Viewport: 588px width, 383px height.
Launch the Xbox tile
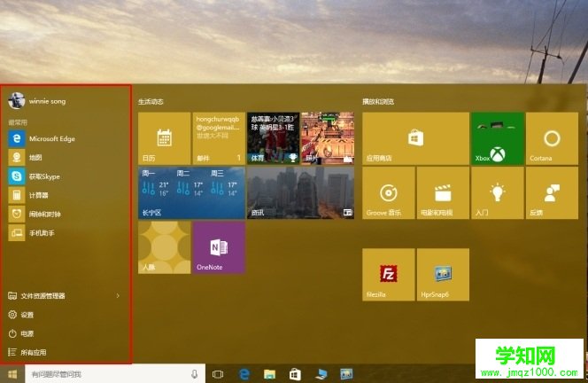point(498,138)
